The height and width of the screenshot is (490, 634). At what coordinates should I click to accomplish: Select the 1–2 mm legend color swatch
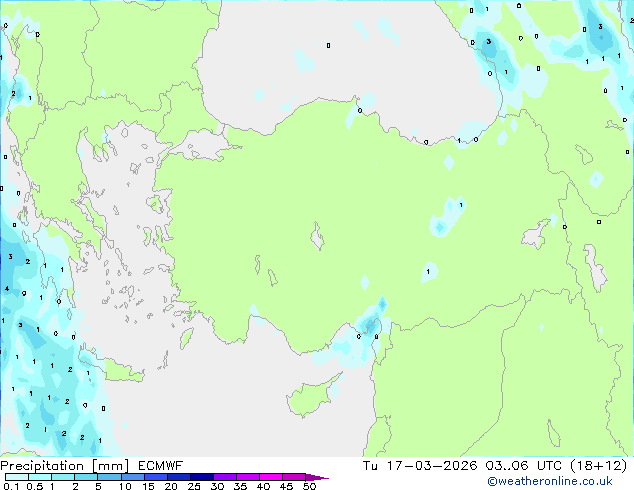[x=63, y=477]
